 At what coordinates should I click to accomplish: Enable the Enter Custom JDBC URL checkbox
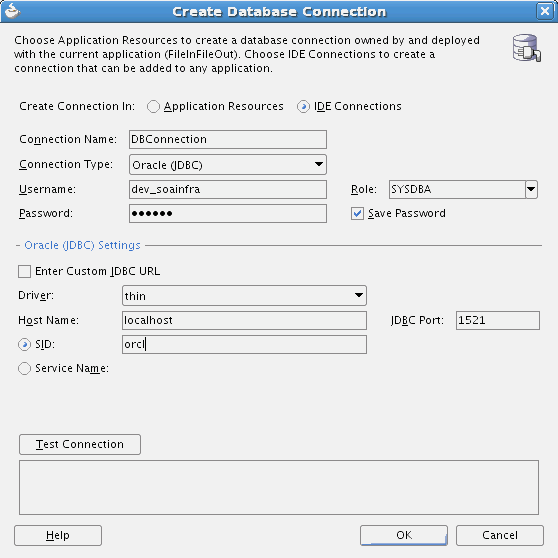click(25, 271)
